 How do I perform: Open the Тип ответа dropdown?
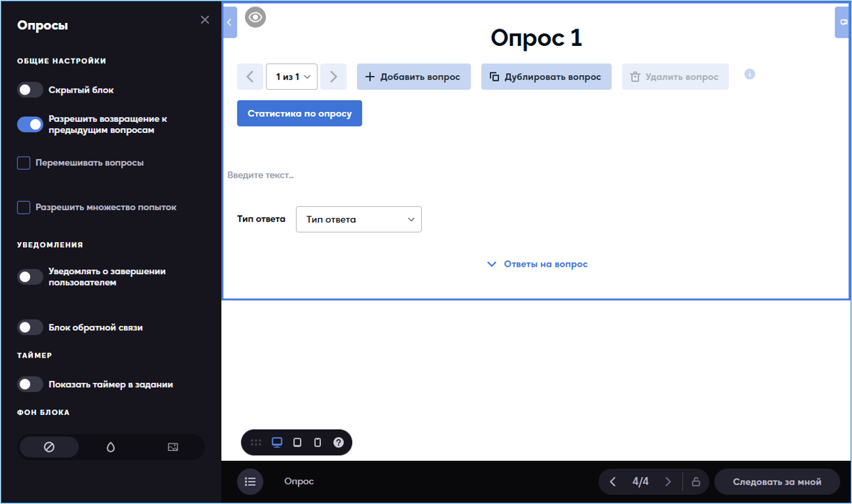click(x=358, y=219)
